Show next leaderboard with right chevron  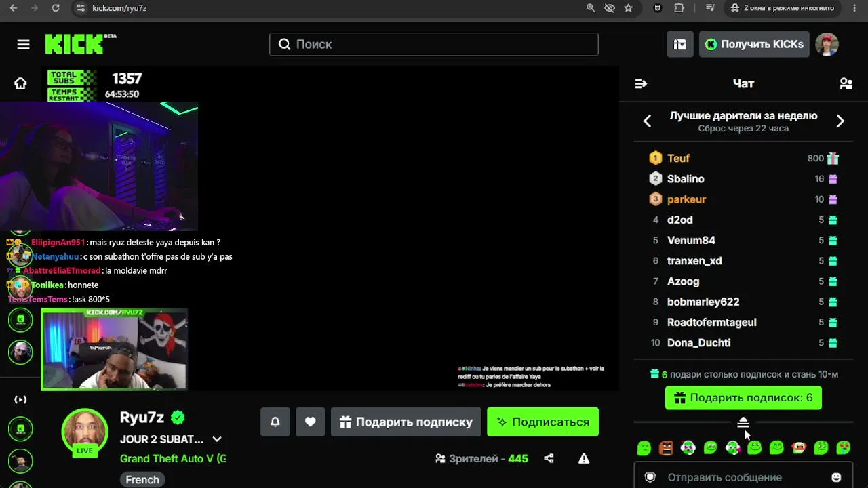pos(840,121)
